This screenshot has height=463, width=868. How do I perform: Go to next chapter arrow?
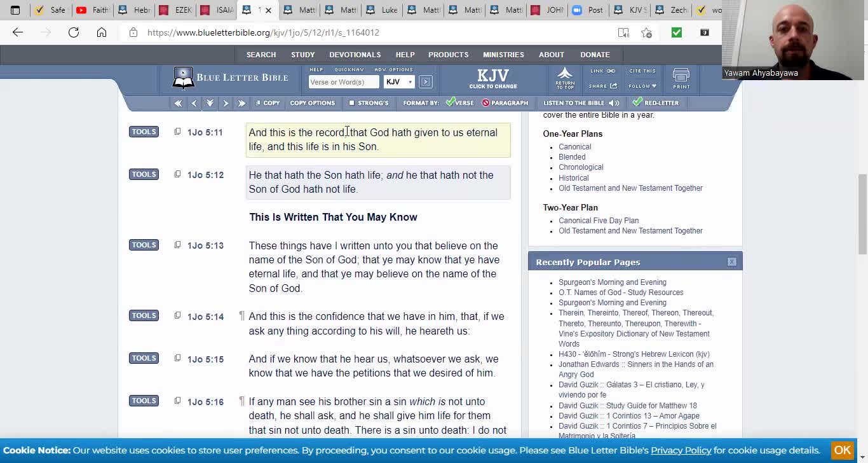pos(226,103)
